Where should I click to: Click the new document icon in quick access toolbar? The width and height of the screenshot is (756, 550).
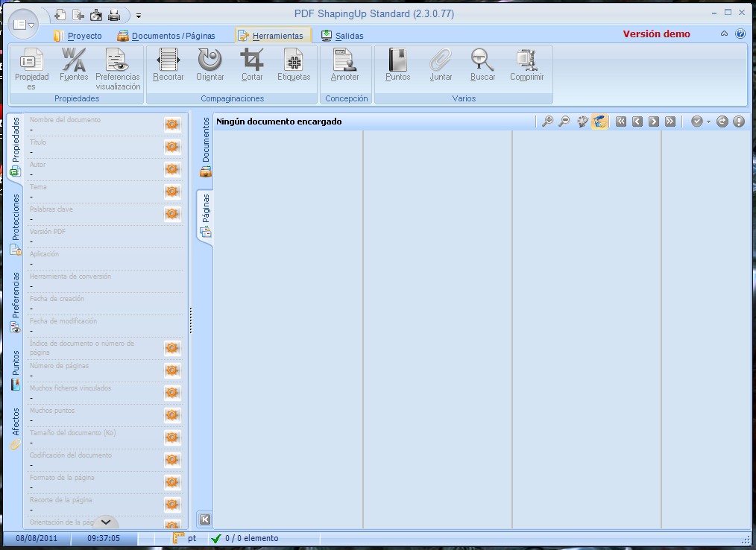pos(60,16)
